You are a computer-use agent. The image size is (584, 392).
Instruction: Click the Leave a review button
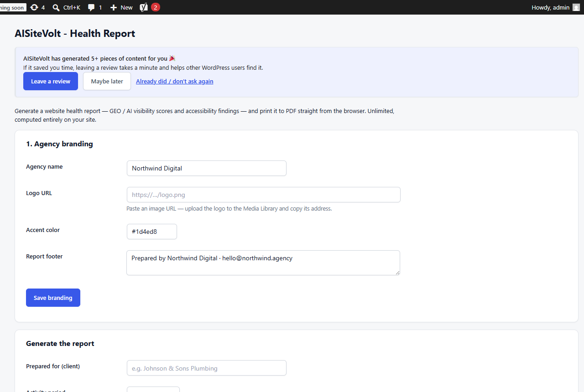(x=51, y=81)
